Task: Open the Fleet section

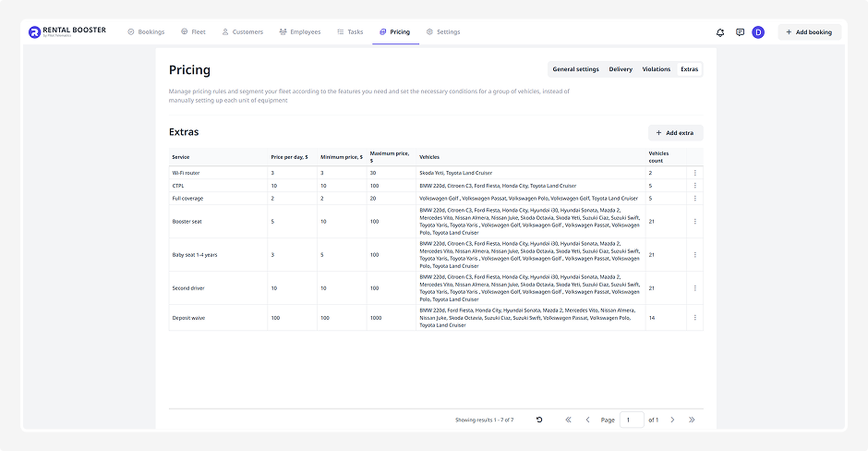Action: (193, 32)
